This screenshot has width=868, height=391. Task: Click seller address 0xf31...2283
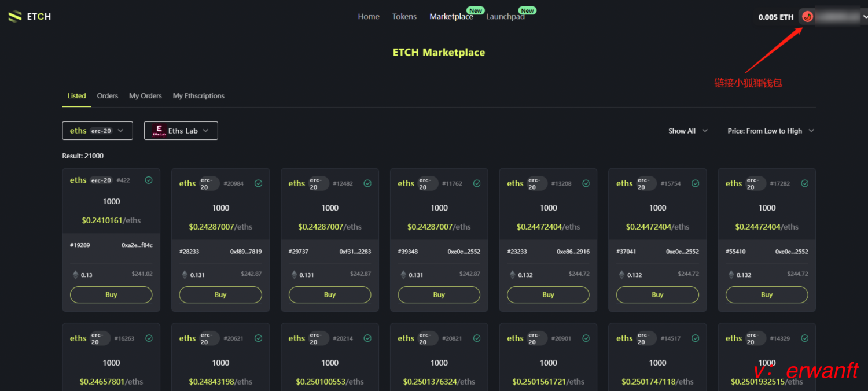click(355, 252)
